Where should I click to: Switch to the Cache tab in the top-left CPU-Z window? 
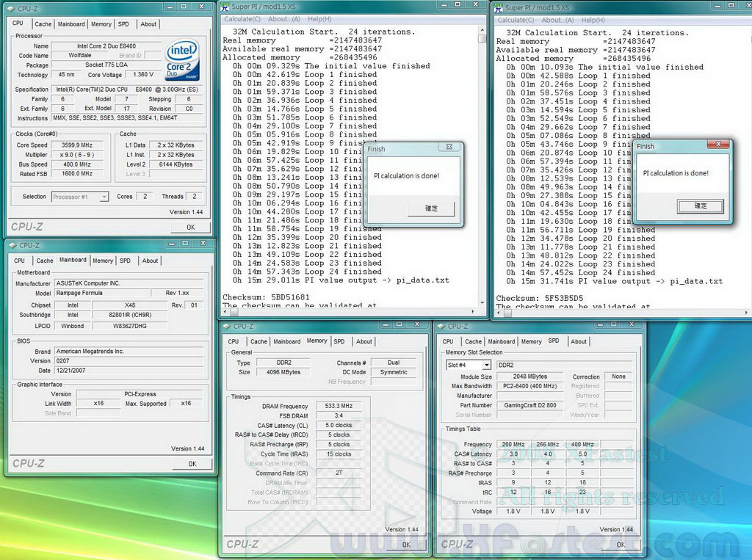tap(43, 23)
